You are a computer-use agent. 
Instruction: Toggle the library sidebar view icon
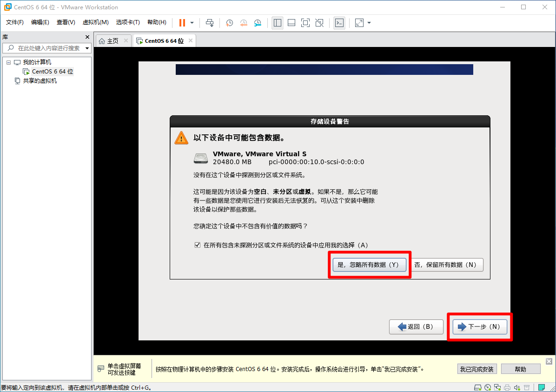pos(277,23)
